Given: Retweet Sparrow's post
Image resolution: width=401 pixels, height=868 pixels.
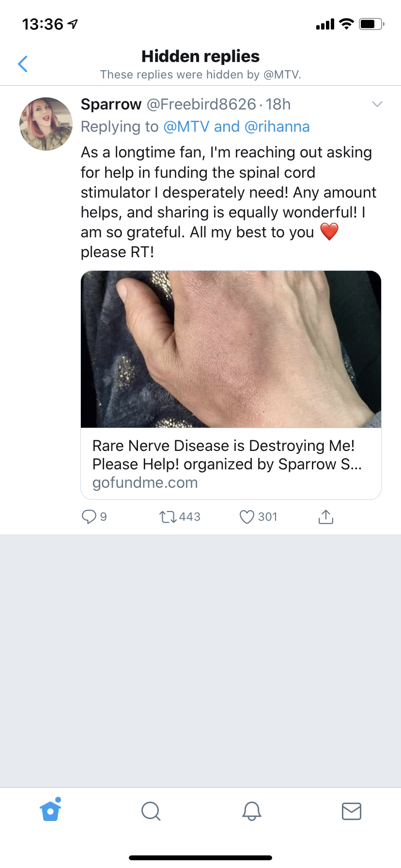Looking at the screenshot, I should coord(168,517).
